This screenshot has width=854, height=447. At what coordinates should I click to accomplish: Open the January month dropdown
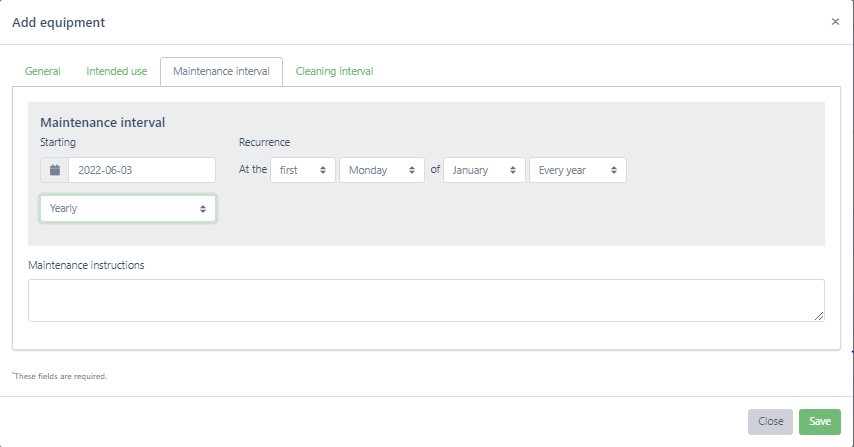click(x=484, y=170)
